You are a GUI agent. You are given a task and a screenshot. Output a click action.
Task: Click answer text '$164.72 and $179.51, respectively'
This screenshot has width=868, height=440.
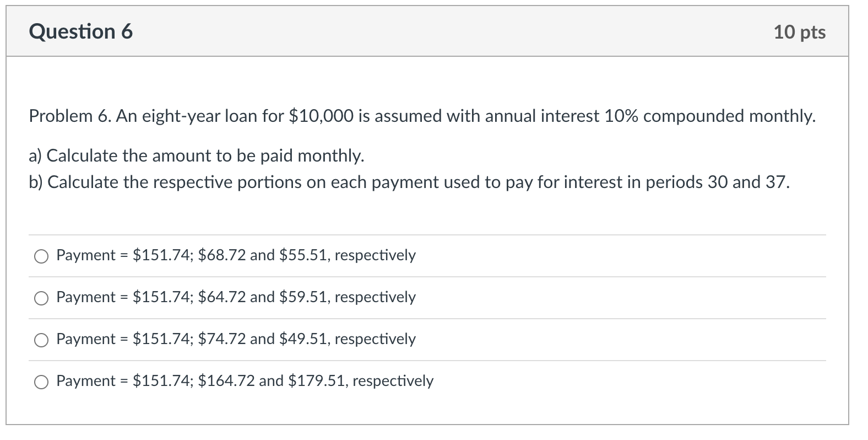tap(316, 381)
